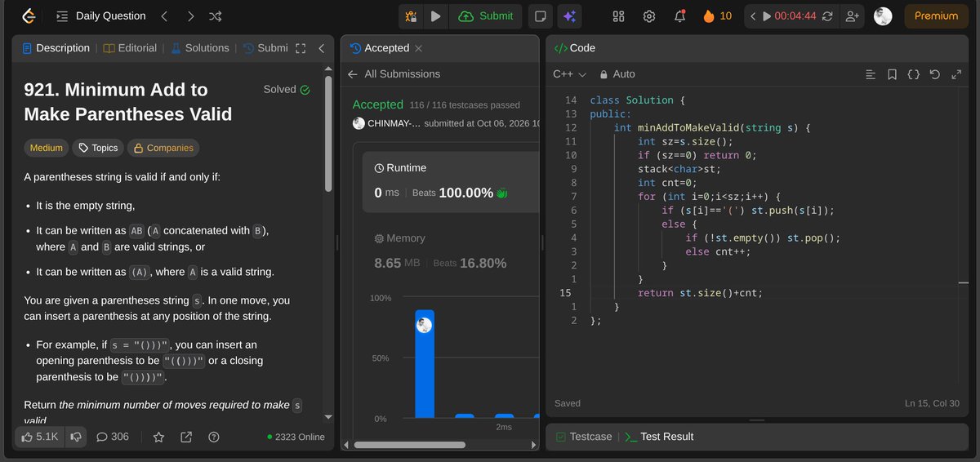Reset the timer with refresh icon
980x462 pixels.
point(828,16)
